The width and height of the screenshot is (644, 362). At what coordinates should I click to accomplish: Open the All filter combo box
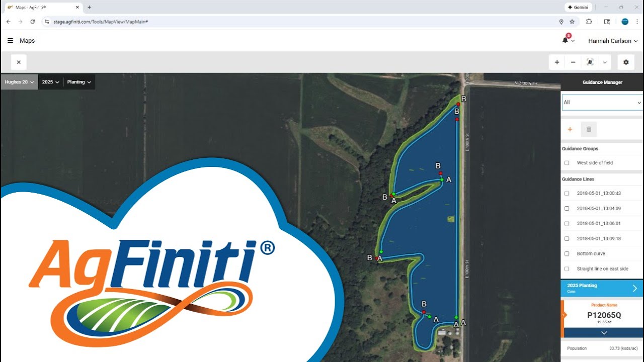(x=602, y=102)
